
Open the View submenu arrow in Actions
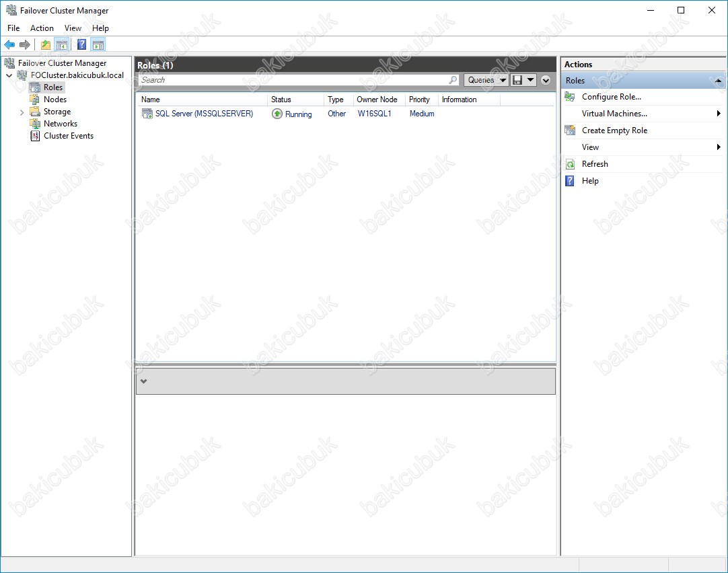point(719,147)
